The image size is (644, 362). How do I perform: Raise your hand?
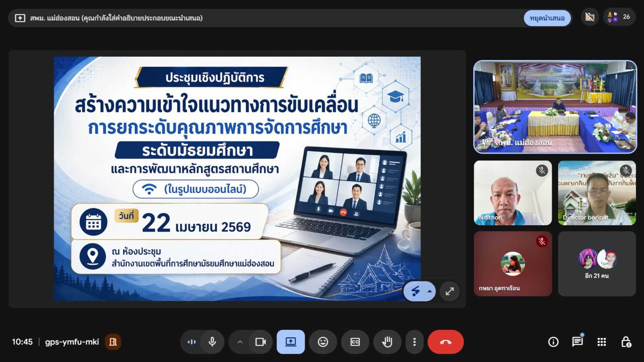click(x=387, y=342)
